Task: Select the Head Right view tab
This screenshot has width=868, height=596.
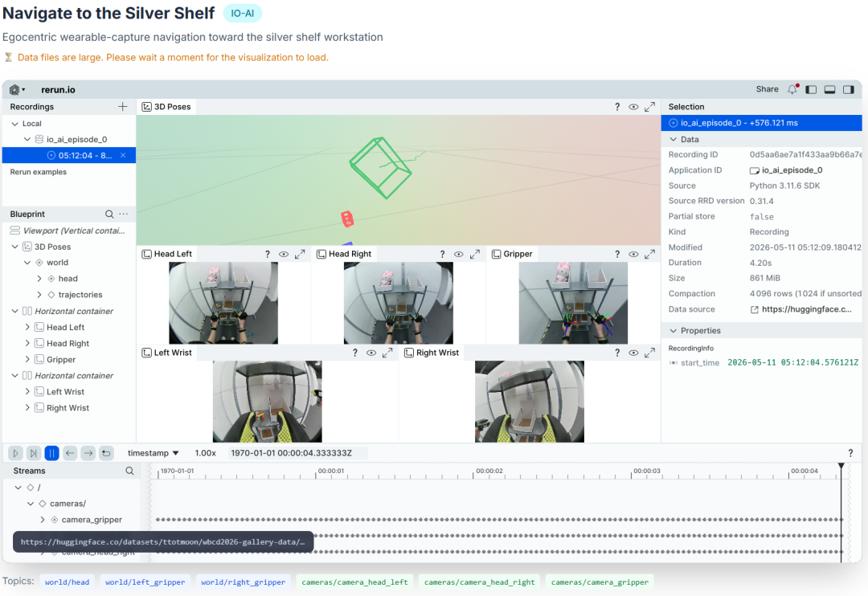Action: click(344, 254)
